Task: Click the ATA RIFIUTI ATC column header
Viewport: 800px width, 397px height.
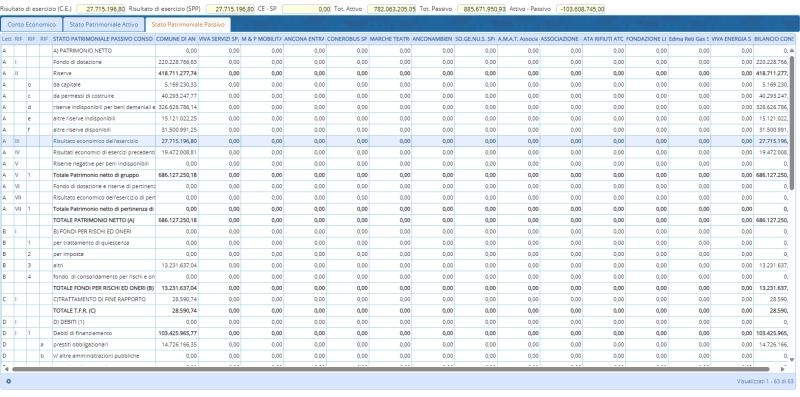Action: click(x=604, y=39)
